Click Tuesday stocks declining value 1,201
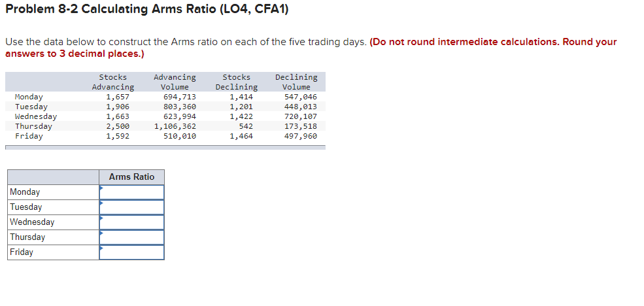The width and height of the screenshot is (644, 306). [241, 107]
